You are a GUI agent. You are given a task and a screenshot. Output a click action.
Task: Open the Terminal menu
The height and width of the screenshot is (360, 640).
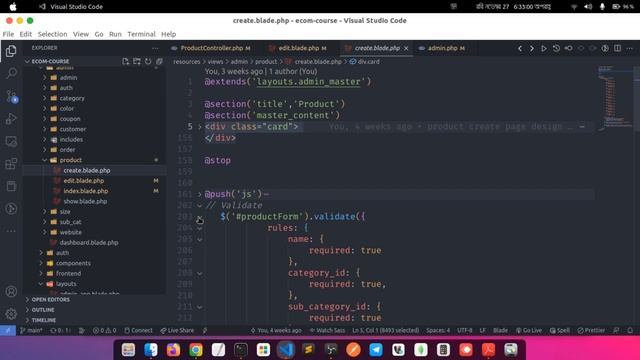pos(141,34)
